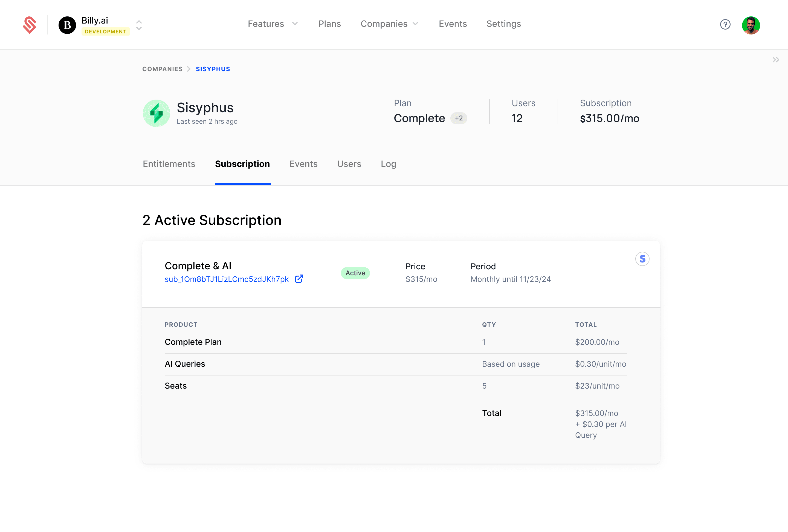Viewport: 788px width, 532px height.
Task: Open the Users tab under Sisyphus
Action: pyautogui.click(x=349, y=164)
